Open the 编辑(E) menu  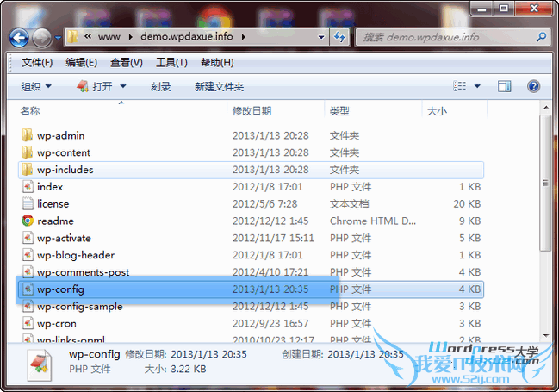pyautogui.click(x=81, y=63)
